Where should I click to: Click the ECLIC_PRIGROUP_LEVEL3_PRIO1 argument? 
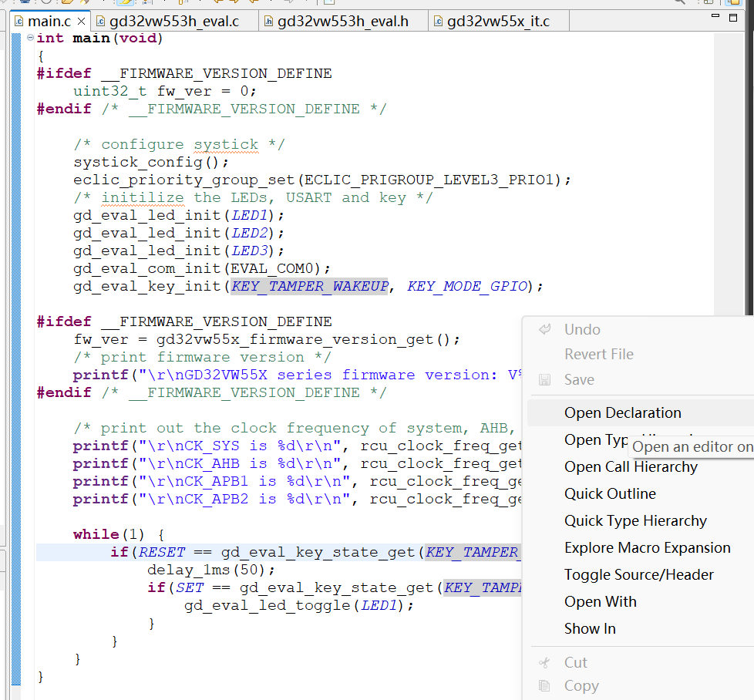coord(429,180)
